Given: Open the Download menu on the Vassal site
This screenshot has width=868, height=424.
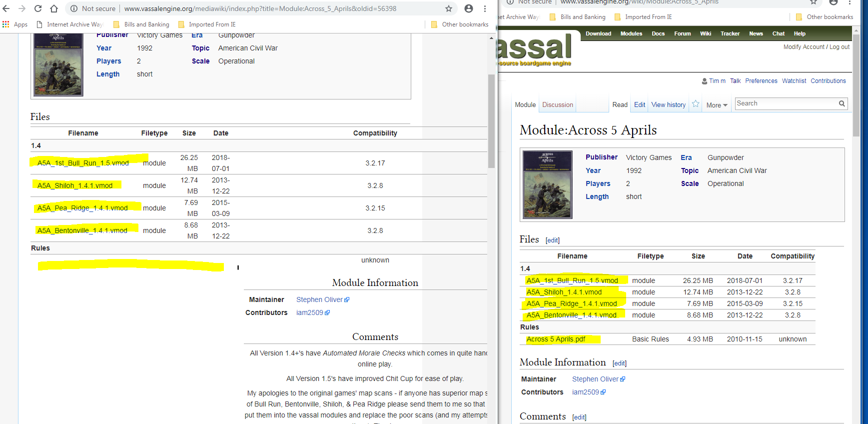Looking at the screenshot, I should click(x=598, y=33).
